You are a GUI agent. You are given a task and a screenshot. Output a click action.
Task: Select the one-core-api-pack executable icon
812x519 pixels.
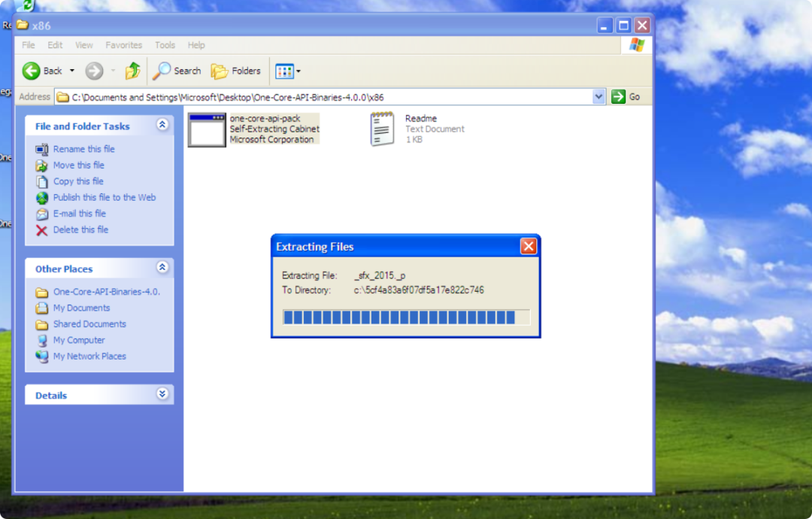tap(207, 129)
